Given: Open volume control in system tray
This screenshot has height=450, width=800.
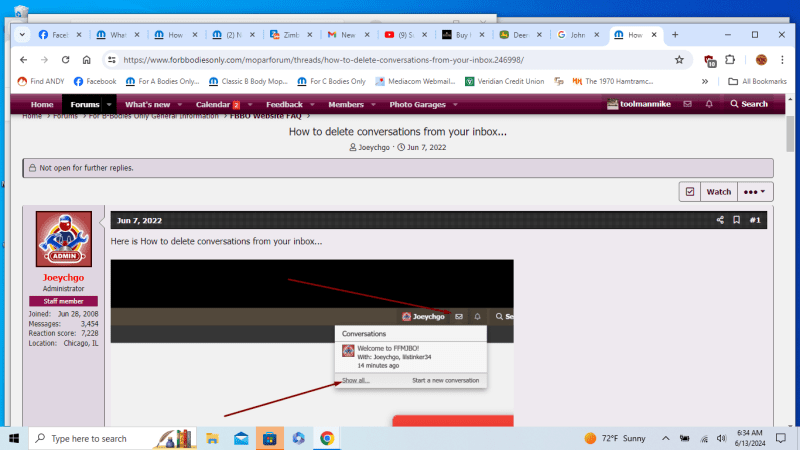Looking at the screenshot, I should pos(721,438).
